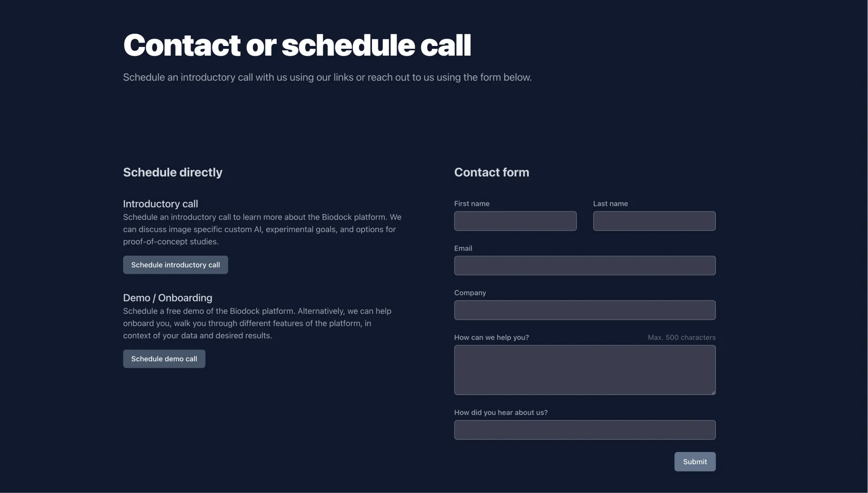868x493 pixels.
Task: Focus the First name input field
Action: (x=515, y=221)
